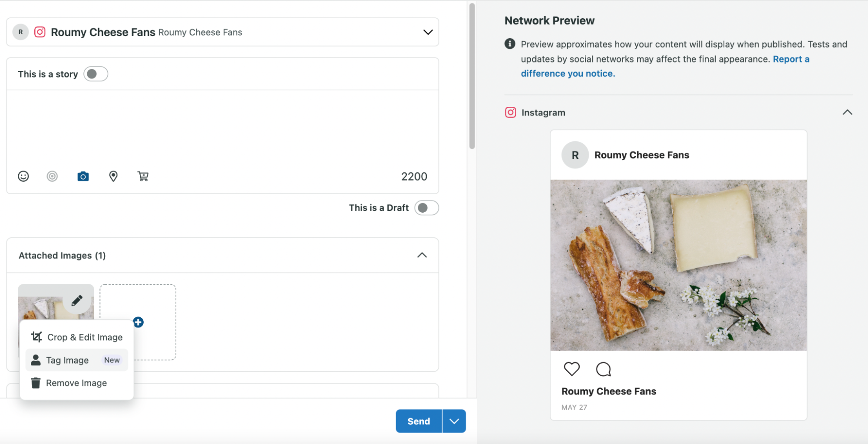The height and width of the screenshot is (444, 868).
Task: Click the heart like icon in preview
Action: click(x=571, y=369)
